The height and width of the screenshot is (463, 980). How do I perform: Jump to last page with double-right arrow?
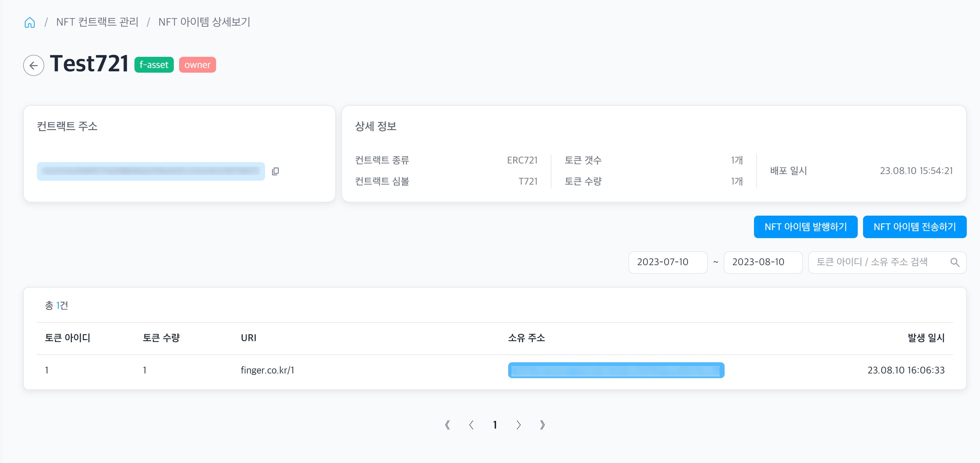pos(543,425)
